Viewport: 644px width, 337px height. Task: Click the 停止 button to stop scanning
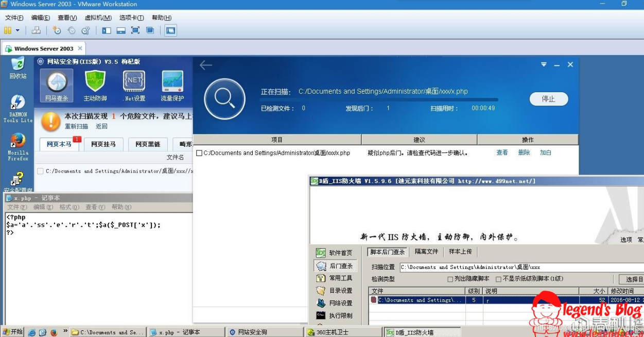[549, 99]
